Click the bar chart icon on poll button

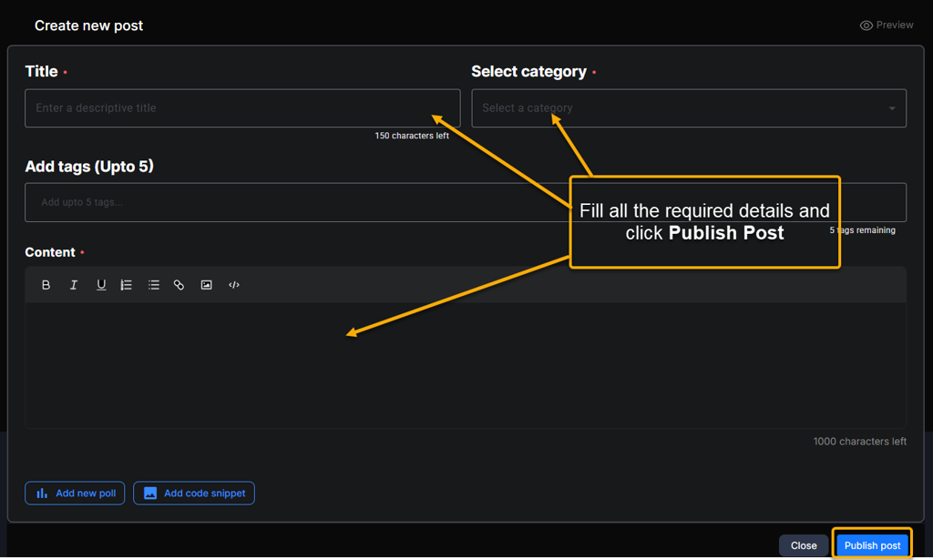tap(42, 493)
